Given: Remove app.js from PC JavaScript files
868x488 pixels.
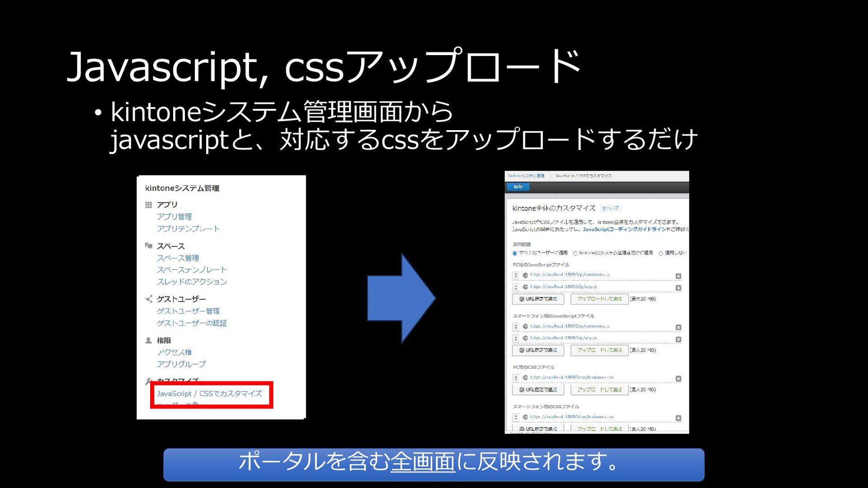Looking at the screenshot, I should (x=678, y=288).
